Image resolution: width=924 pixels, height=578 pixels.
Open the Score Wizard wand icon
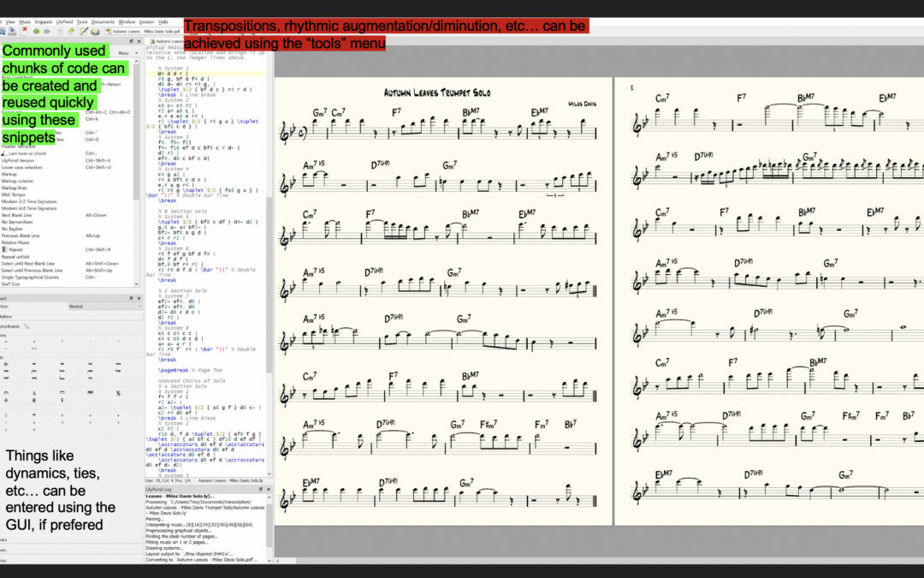tap(84, 32)
